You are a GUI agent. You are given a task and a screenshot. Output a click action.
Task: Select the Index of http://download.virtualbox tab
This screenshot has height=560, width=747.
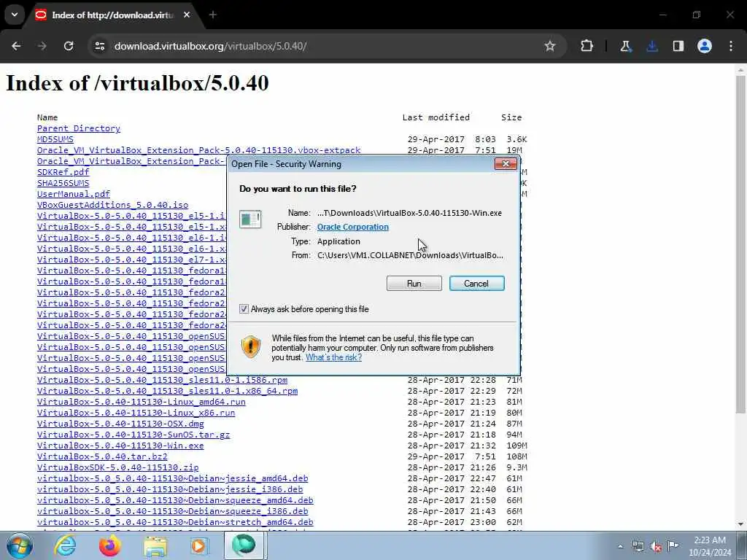[112, 15]
